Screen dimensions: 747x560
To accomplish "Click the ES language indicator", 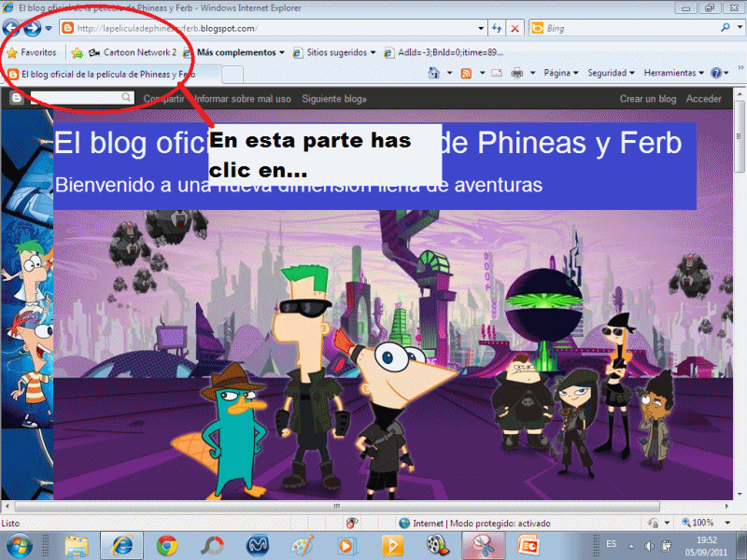I will tap(612, 544).
